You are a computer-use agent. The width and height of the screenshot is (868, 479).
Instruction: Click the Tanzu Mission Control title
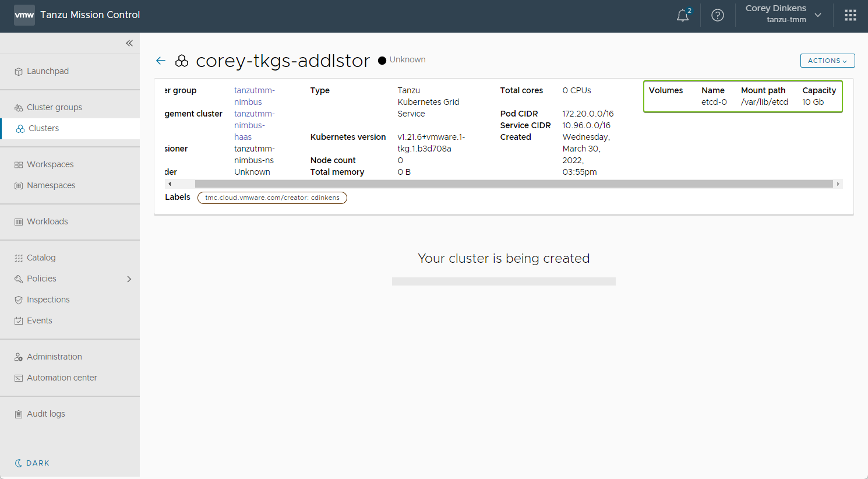(x=90, y=15)
